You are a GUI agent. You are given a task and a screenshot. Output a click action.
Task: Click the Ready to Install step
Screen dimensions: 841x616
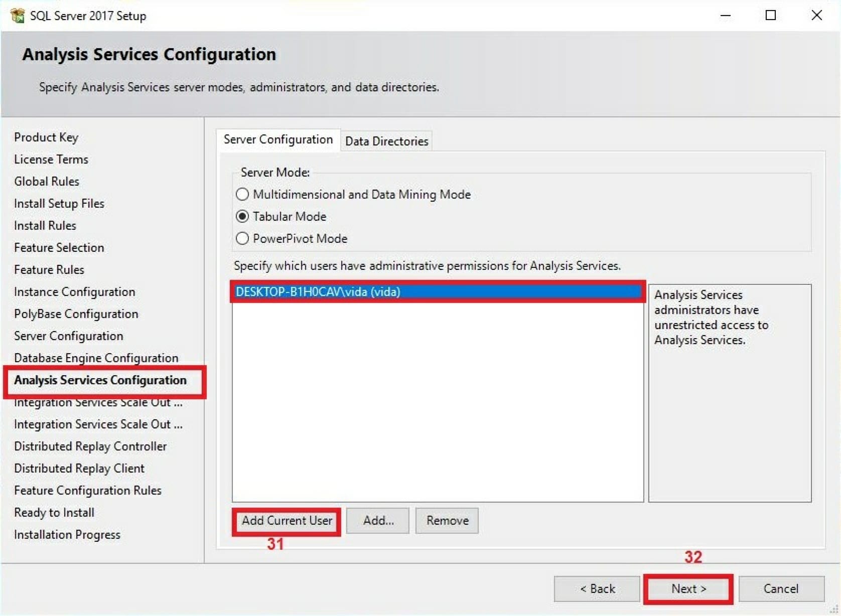(54, 513)
